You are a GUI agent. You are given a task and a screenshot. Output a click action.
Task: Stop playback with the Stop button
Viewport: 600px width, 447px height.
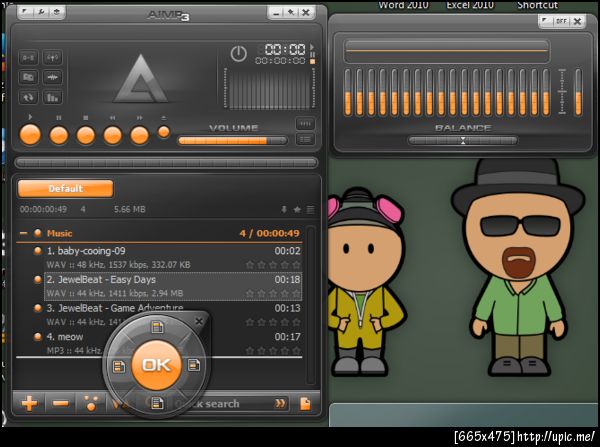pos(86,135)
